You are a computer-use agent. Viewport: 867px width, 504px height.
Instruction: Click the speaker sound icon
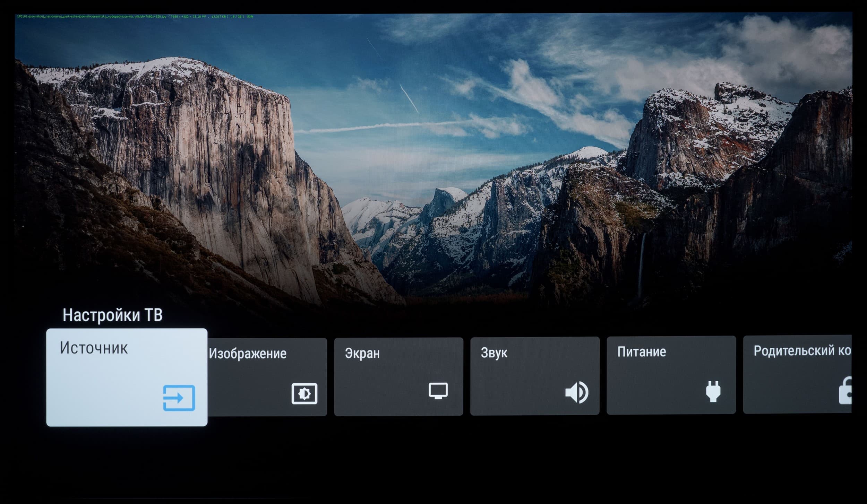(x=576, y=392)
